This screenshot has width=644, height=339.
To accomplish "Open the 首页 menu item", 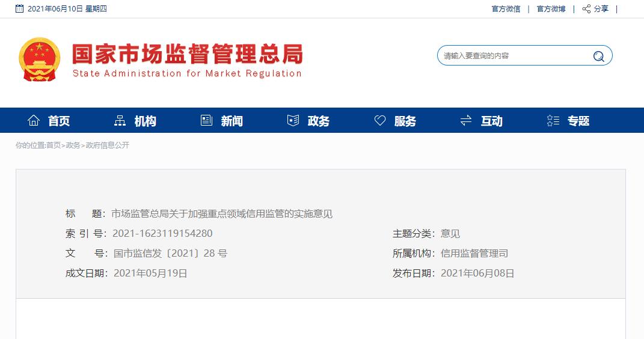I will (x=59, y=121).
